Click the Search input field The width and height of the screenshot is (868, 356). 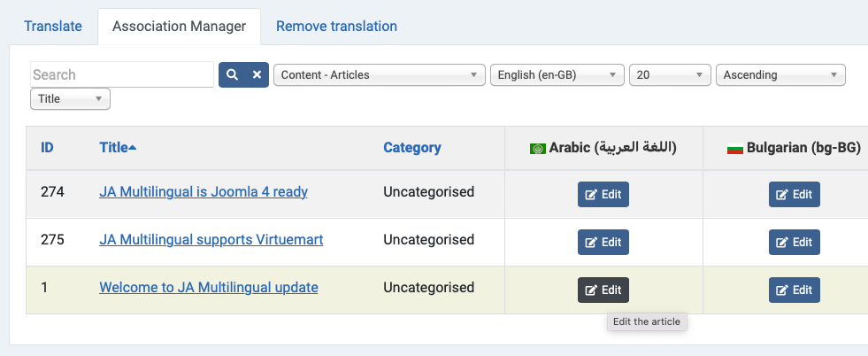click(x=122, y=74)
